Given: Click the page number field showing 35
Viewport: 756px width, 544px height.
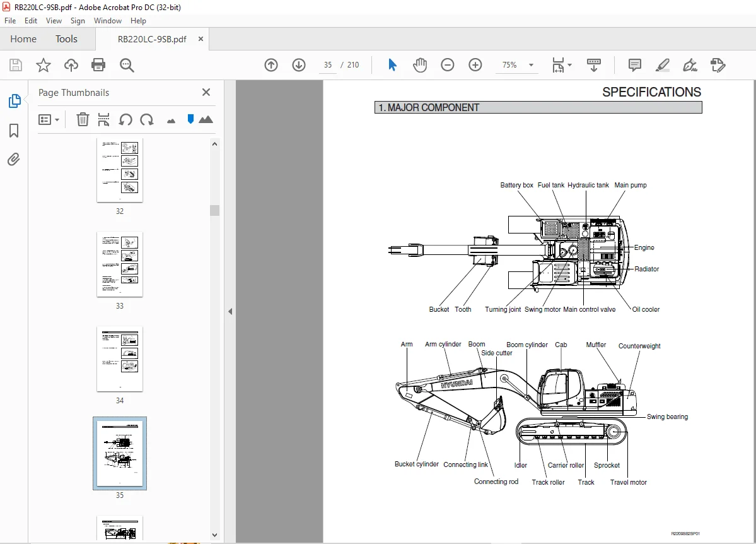Looking at the screenshot, I should pos(328,65).
